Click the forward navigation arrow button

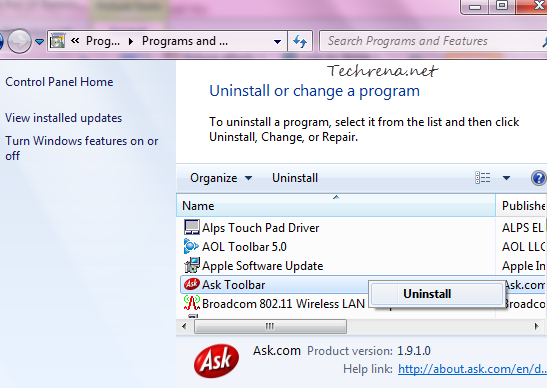(x=19, y=41)
